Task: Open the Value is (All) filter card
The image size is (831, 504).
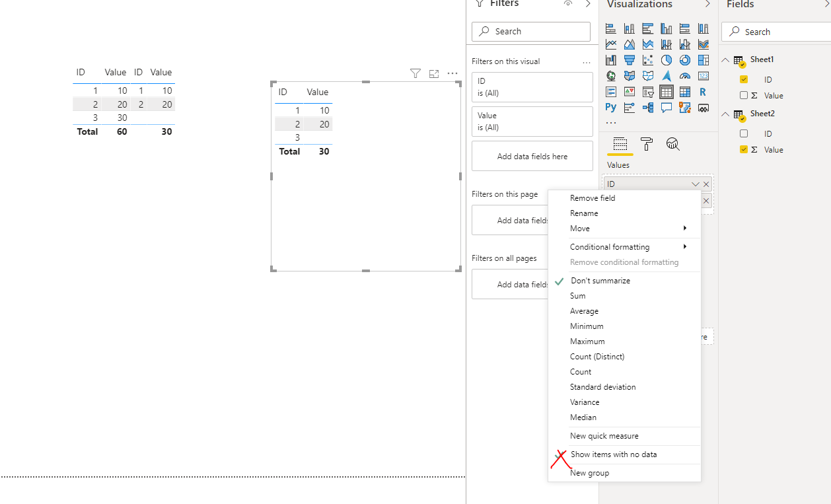Action: tap(532, 122)
